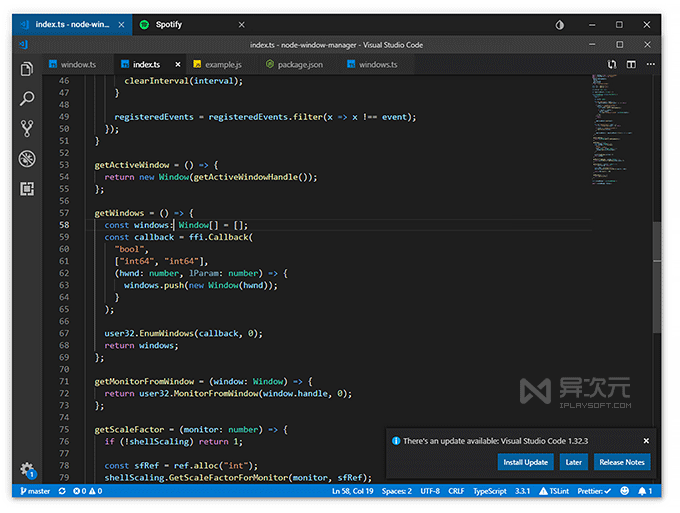680x513 pixels.
Task: Close the update notification
Action: (646, 440)
